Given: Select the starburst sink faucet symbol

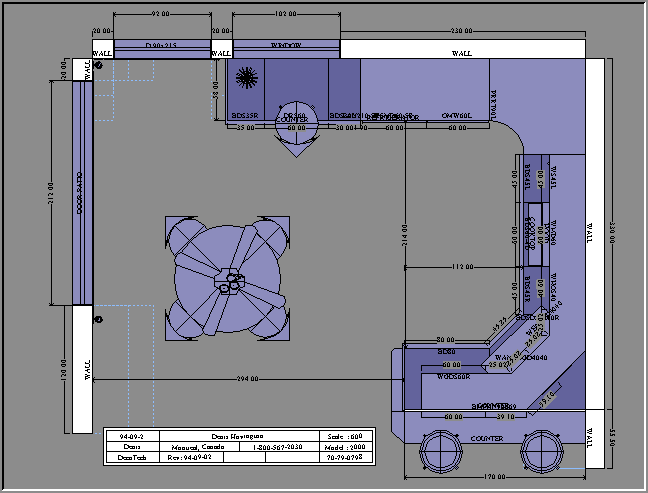Looking at the screenshot, I should [x=247, y=77].
